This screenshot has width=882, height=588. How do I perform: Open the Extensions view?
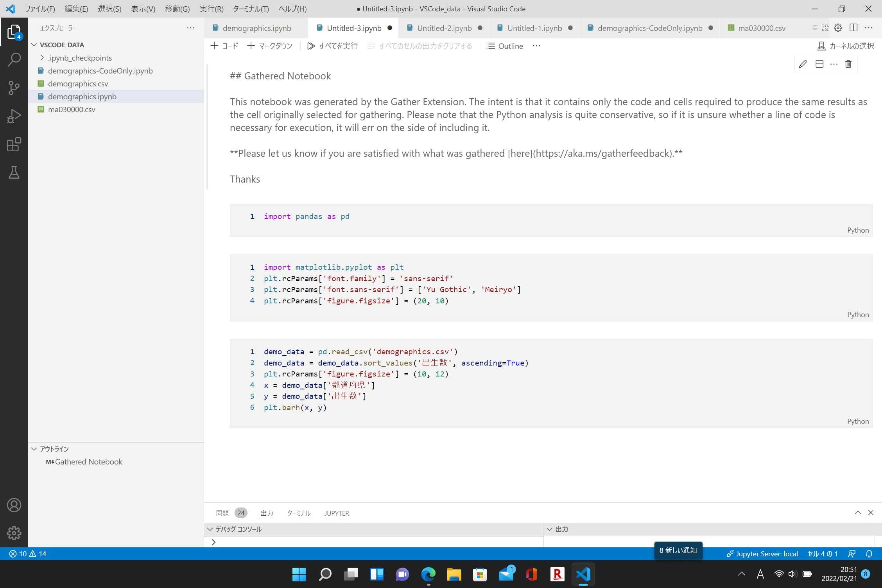point(14,144)
